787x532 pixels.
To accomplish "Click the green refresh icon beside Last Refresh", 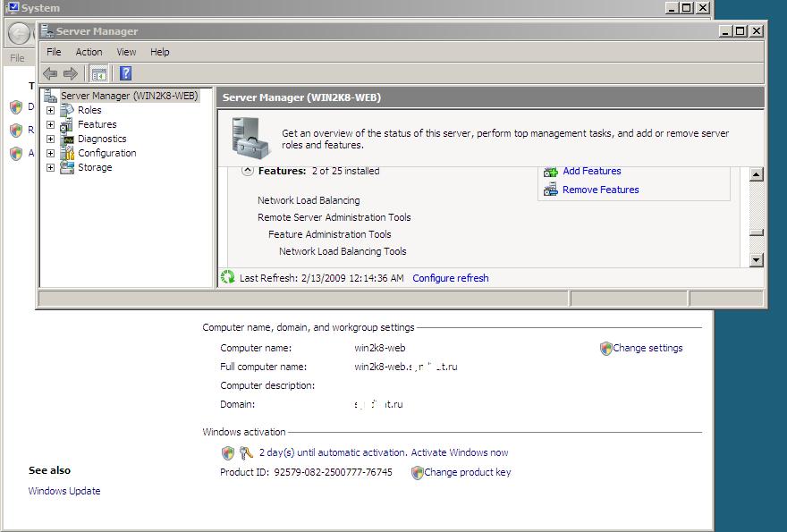I will 227,276.
